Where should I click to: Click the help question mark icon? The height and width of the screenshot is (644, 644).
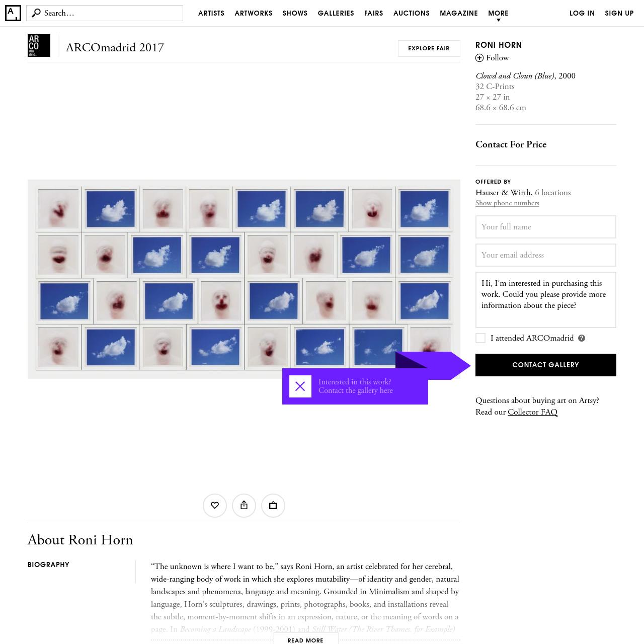pyautogui.click(x=582, y=338)
